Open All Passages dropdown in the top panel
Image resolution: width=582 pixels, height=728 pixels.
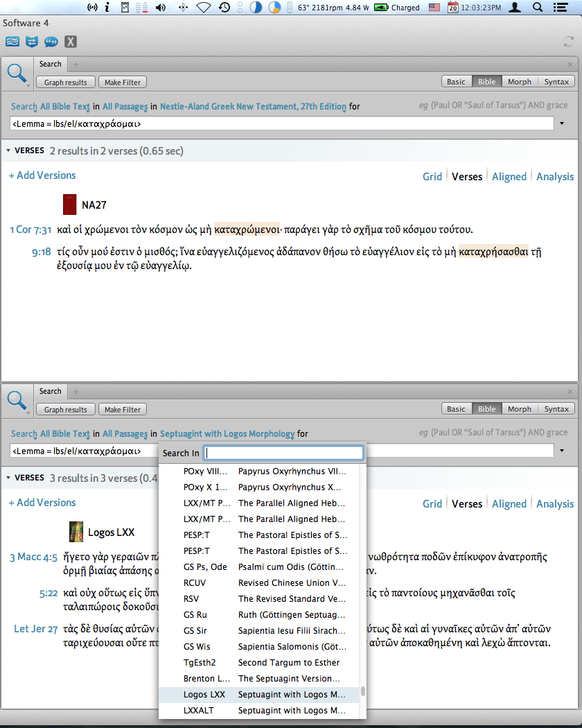coord(125,106)
